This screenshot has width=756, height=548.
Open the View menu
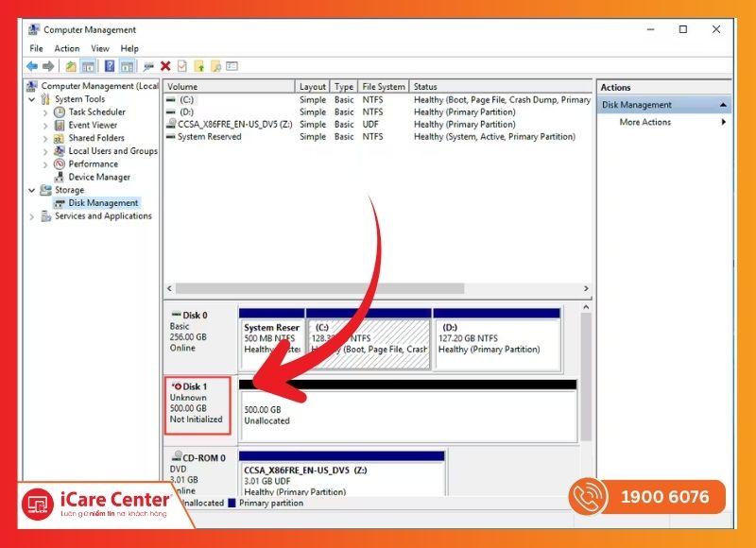point(100,48)
